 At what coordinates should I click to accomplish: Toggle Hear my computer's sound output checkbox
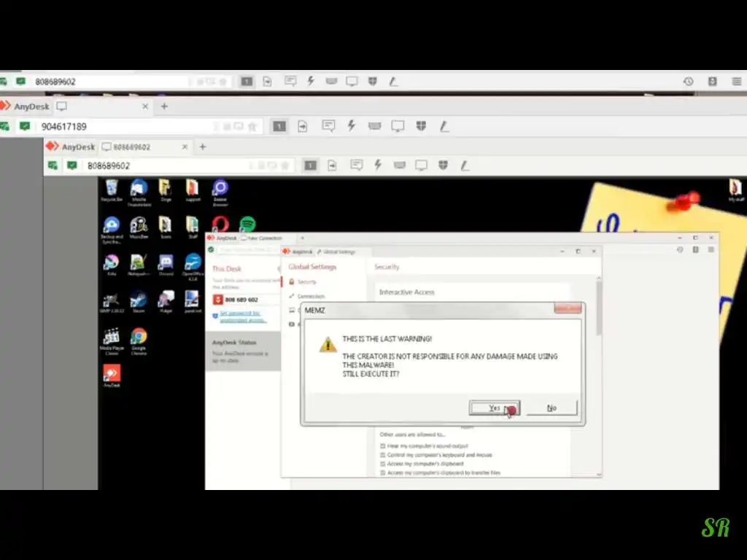click(382, 446)
